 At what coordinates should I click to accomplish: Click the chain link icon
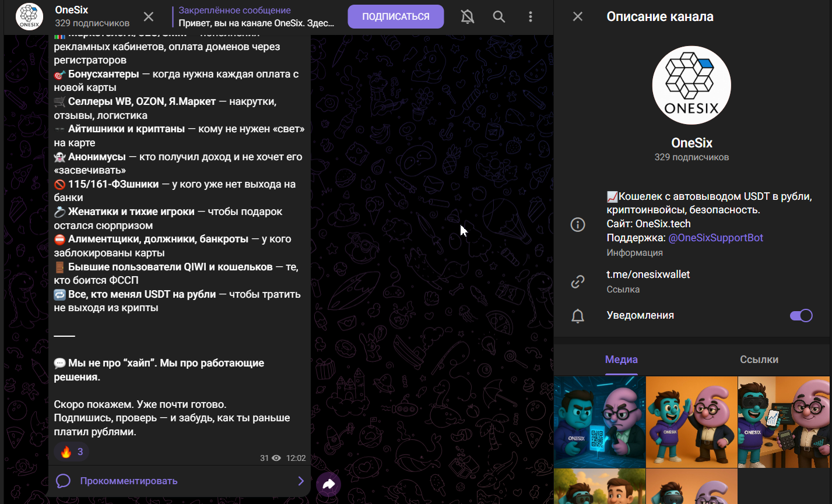578,282
